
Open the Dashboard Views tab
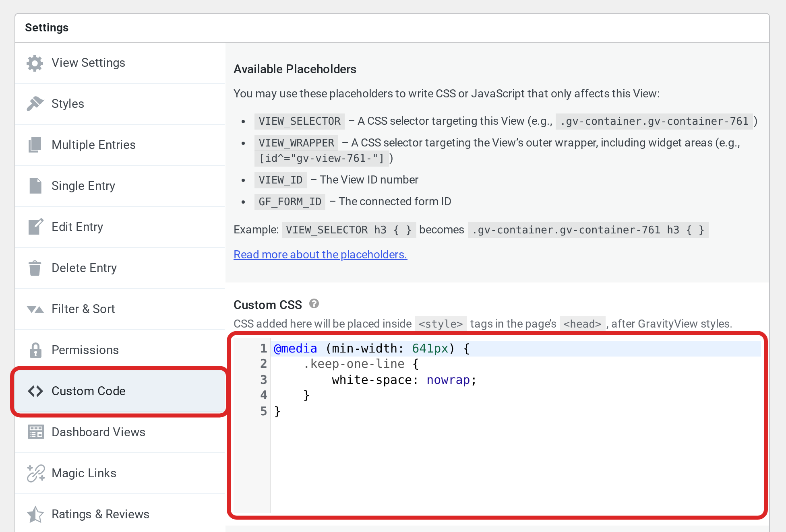tap(120, 432)
